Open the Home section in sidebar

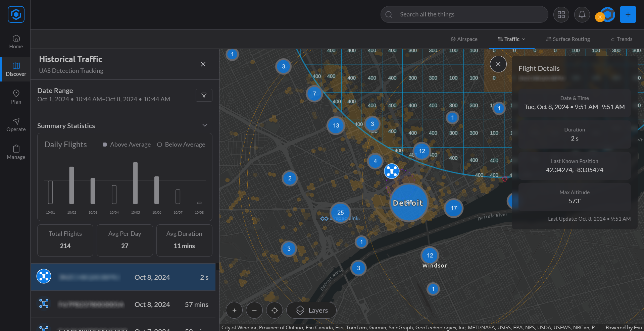pyautogui.click(x=16, y=42)
